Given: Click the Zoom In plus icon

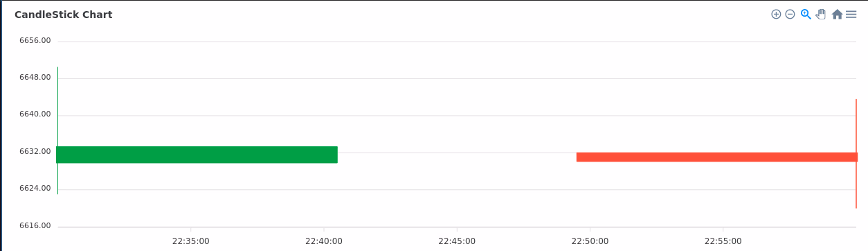Looking at the screenshot, I should pyautogui.click(x=776, y=14).
